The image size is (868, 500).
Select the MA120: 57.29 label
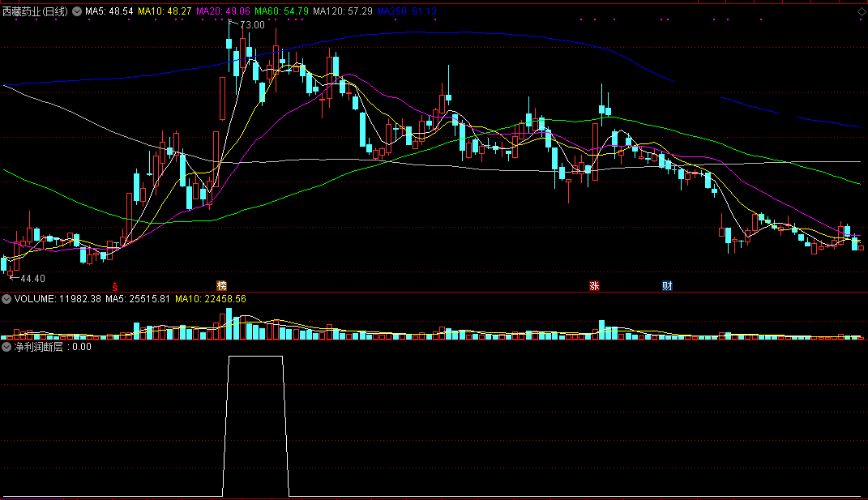coord(343,11)
